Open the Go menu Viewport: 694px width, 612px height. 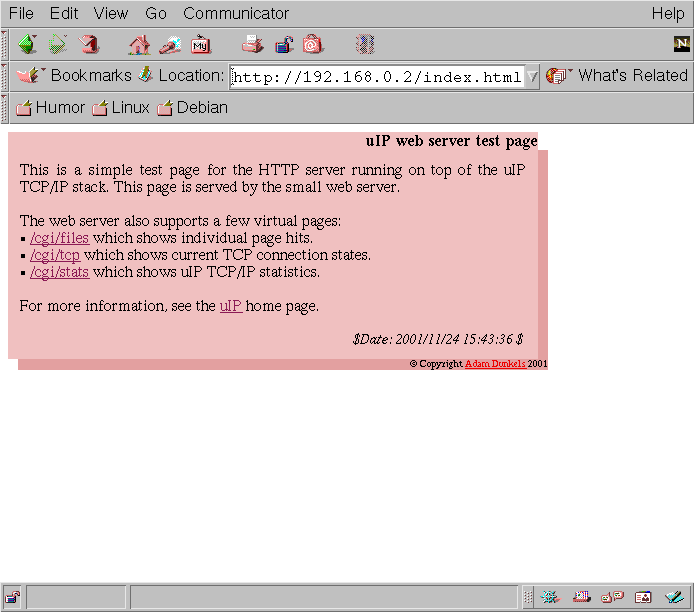coord(156,13)
